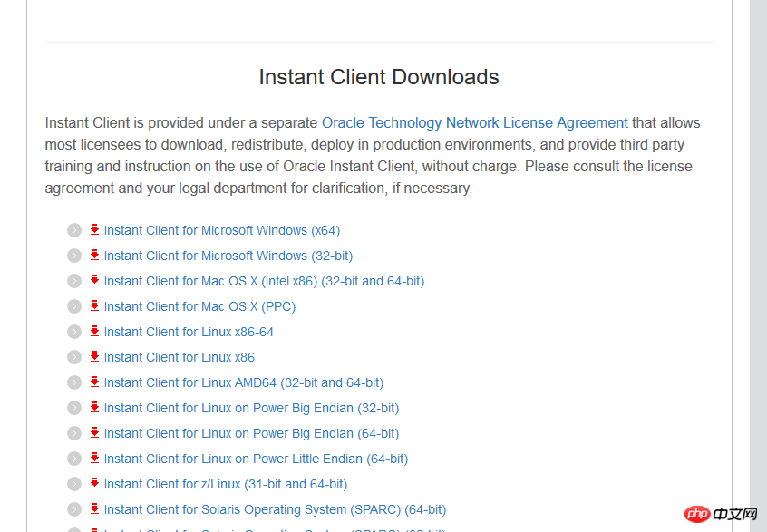This screenshot has width=767, height=532.
Task: Click gray chevron bullet beside Mac OS X Intel
Action: (74, 281)
